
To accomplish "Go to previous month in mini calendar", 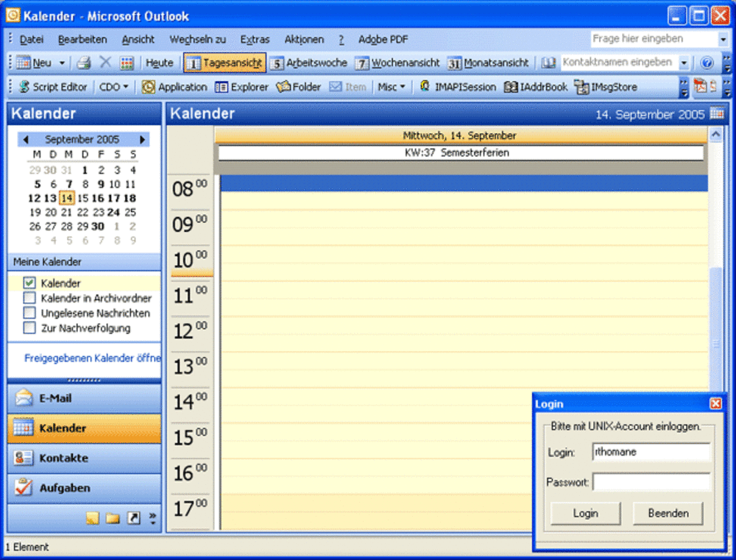I will 26,139.
